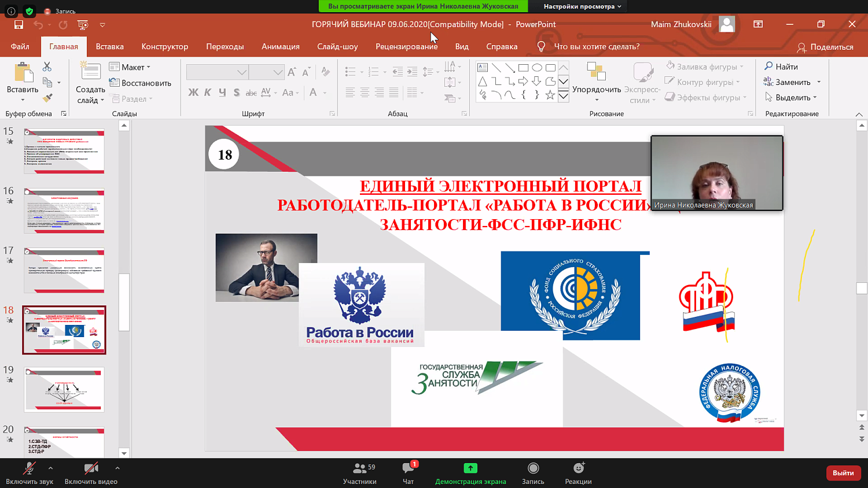Click the bulleted list icon
Screen dimensions: 868x488
tap(350, 72)
